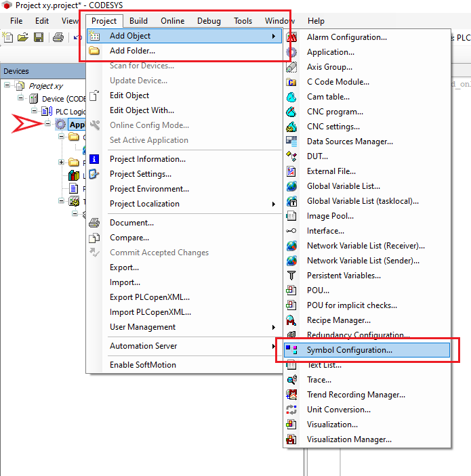The image size is (471, 476).
Task: Click the Alarm Configuration icon
Action: (292, 37)
